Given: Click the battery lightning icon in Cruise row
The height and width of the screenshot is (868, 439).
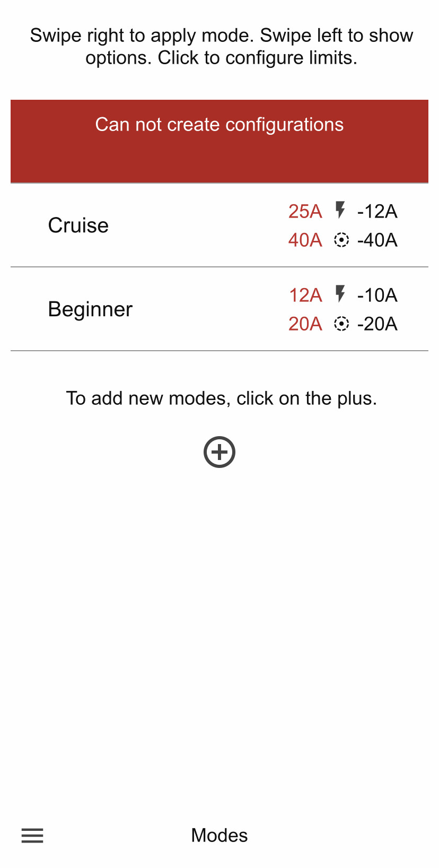Looking at the screenshot, I should tap(340, 211).
